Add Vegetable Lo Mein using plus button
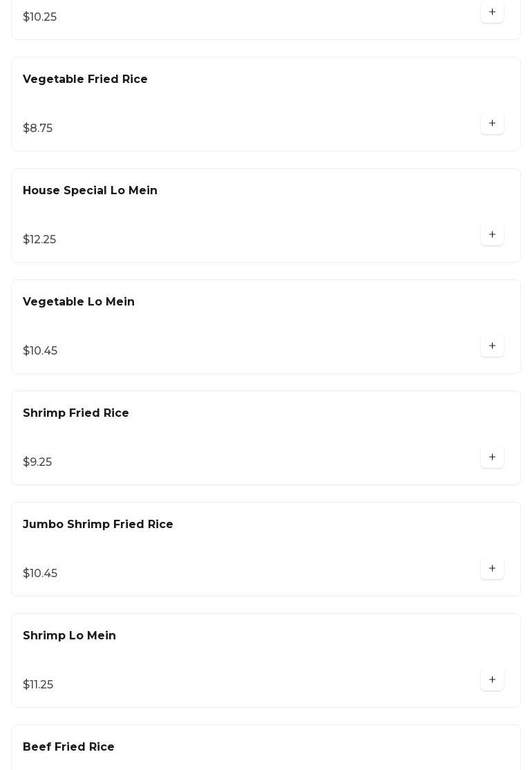Viewport: 532px width, 770px height. (492, 346)
